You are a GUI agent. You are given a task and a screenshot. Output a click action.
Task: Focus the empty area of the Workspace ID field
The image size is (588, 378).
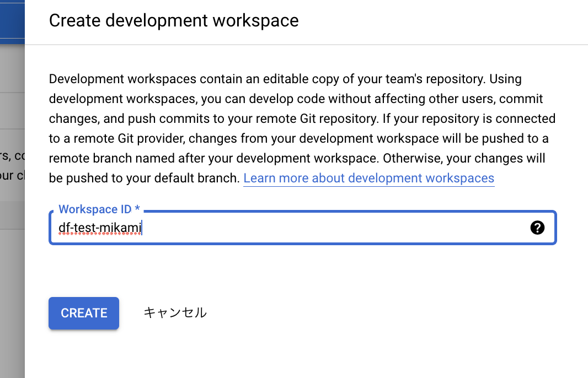(334, 228)
